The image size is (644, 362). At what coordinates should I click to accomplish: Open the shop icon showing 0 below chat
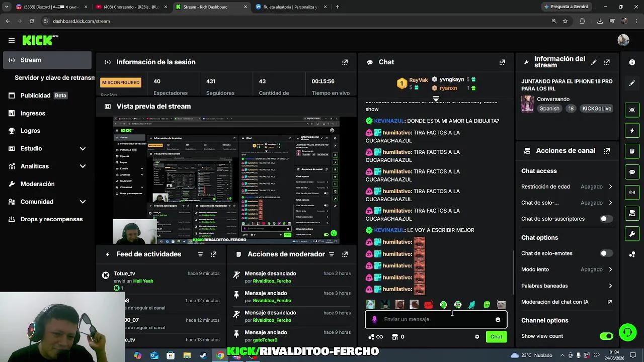(398, 337)
